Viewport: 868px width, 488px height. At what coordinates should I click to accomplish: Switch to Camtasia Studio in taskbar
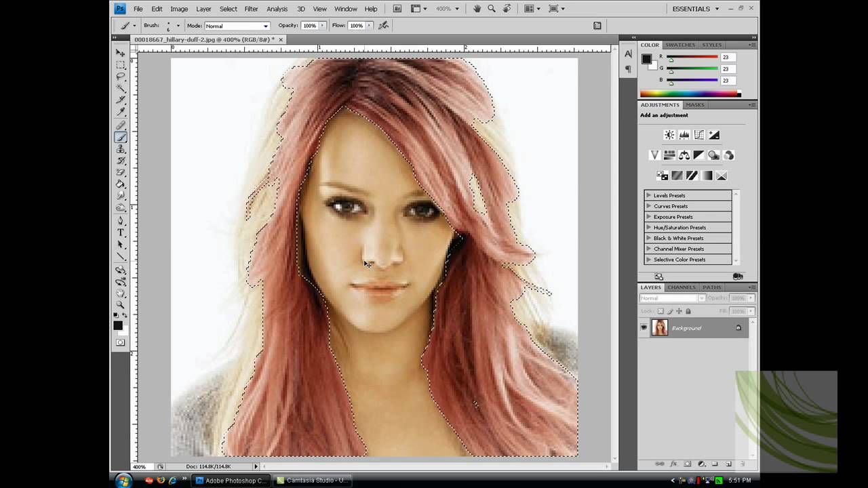pyautogui.click(x=313, y=481)
